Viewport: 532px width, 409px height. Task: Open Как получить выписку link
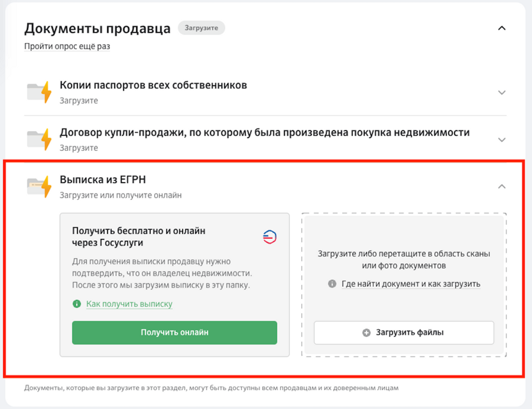129,304
